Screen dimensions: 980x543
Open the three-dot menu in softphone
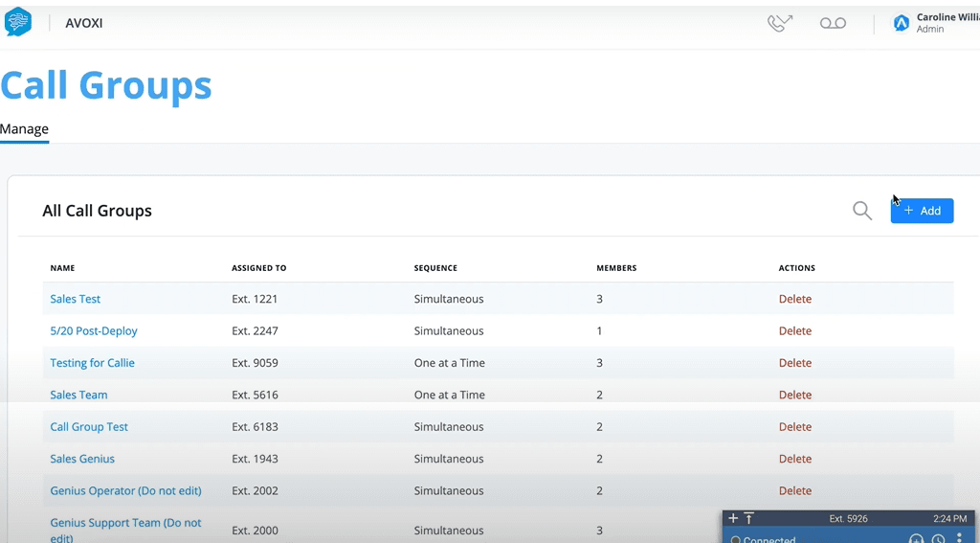coord(960,538)
